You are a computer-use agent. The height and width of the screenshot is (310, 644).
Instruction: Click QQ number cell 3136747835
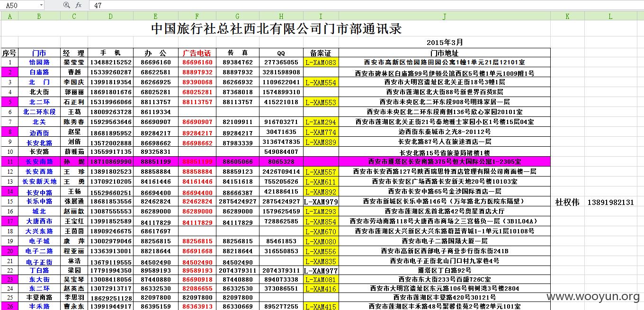point(281,142)
